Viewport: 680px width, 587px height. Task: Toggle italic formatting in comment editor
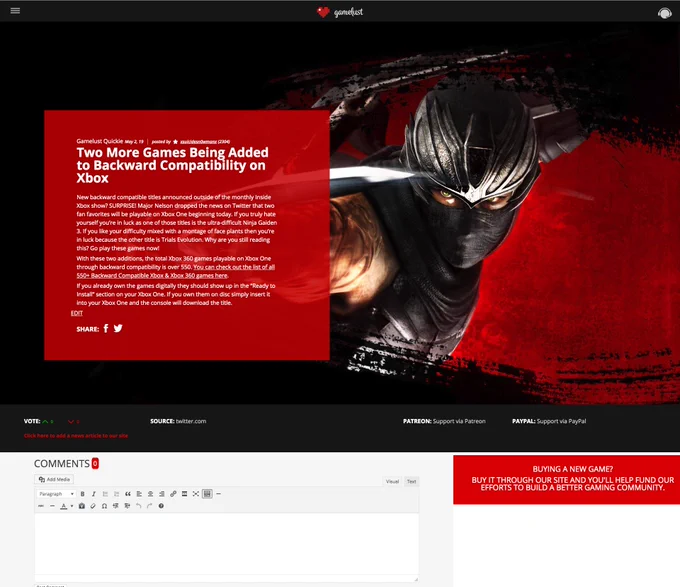(94, 494)
